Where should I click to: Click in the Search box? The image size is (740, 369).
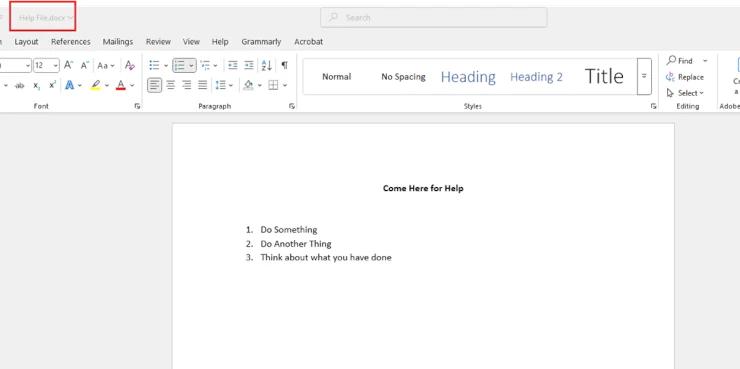pyautogui.click(x=433, y=17)
